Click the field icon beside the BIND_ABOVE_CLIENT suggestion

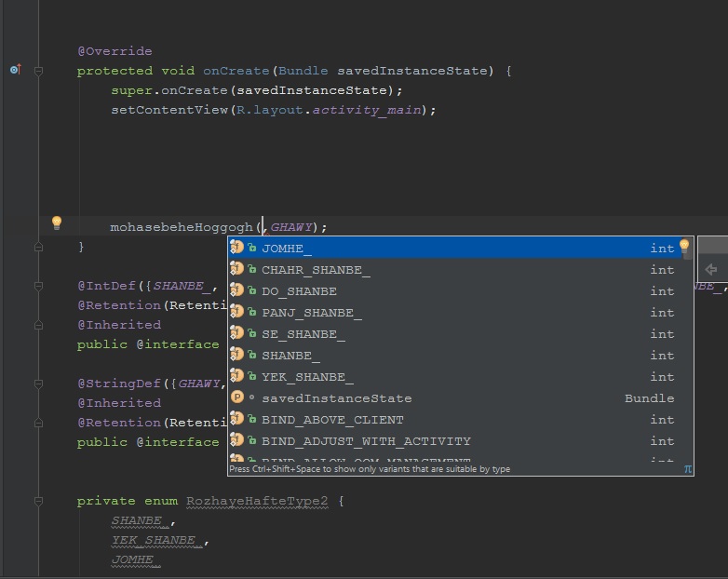click(236, 419)
